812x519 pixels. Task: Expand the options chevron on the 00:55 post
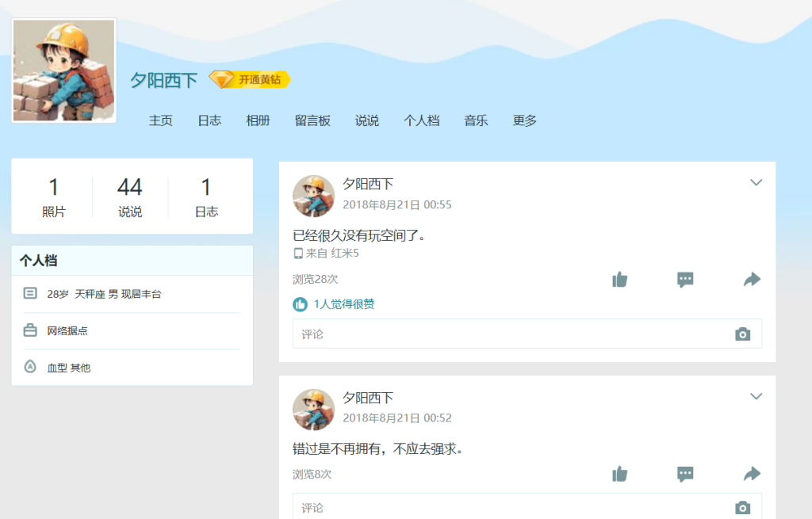756,183
